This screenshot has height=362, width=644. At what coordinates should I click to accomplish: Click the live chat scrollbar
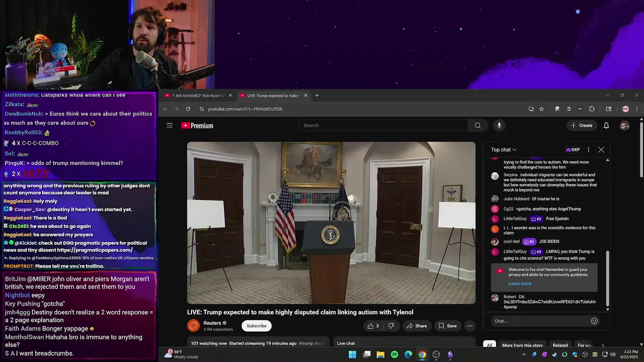tap(607, 278)
